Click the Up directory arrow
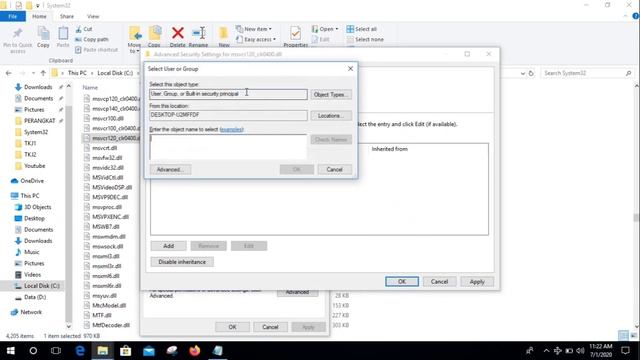Viewport: 640px width, 360px height. pyautogui.click(x=43, y=73)
